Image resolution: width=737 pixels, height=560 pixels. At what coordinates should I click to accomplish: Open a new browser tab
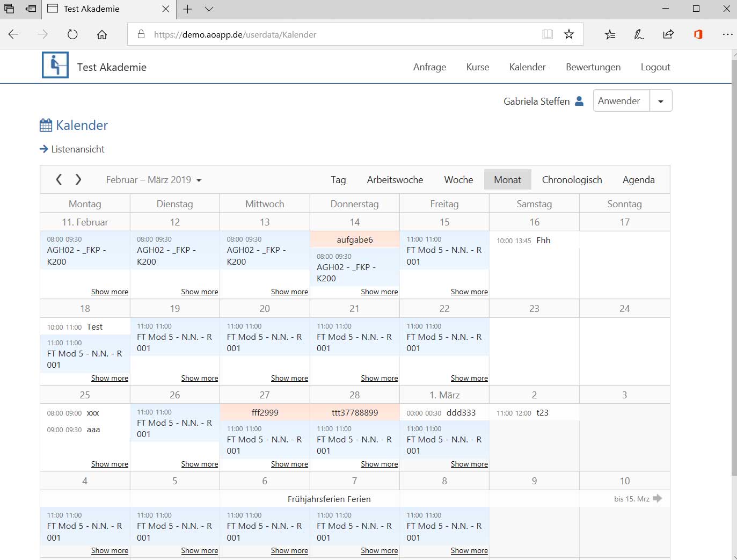(x=187, y=9)
